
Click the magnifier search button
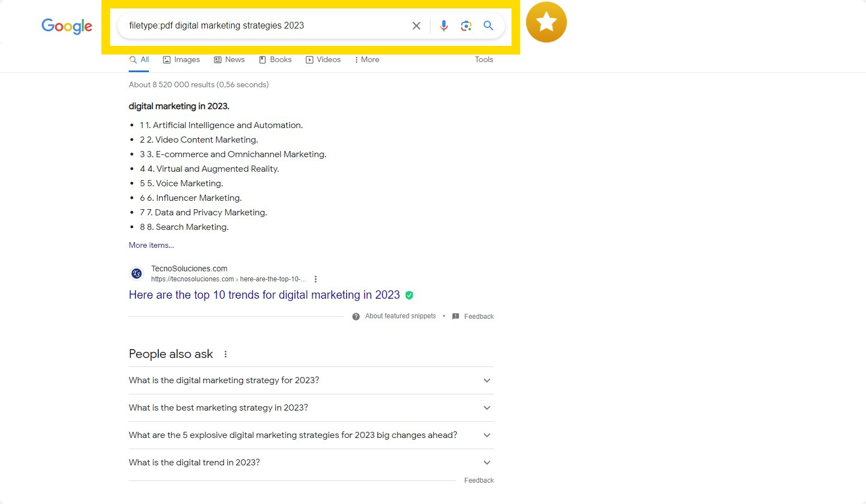point(488,26)
